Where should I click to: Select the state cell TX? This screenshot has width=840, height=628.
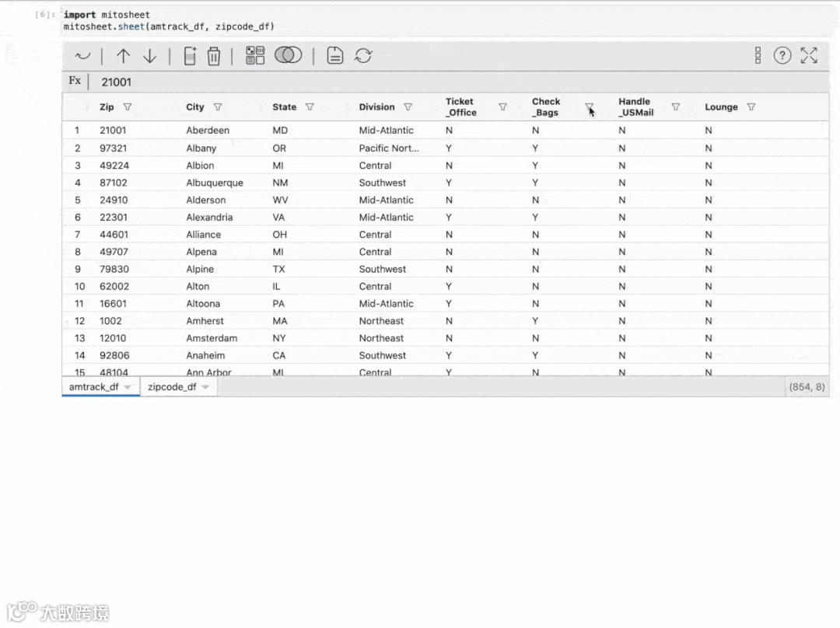[278, 269]
